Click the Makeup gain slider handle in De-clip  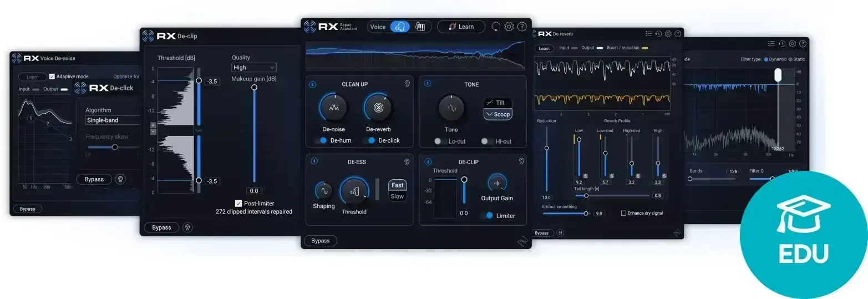(x=254, y=87)
